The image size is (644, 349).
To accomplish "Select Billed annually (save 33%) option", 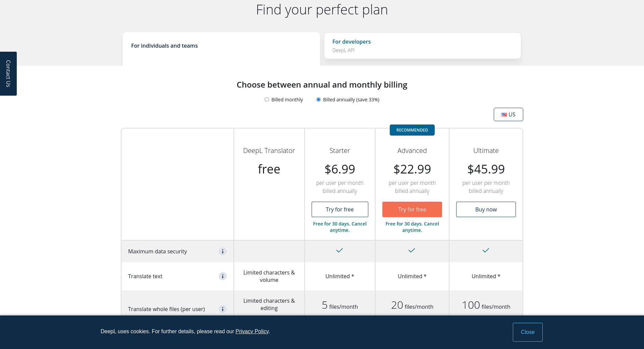I will tap(319, 100).
